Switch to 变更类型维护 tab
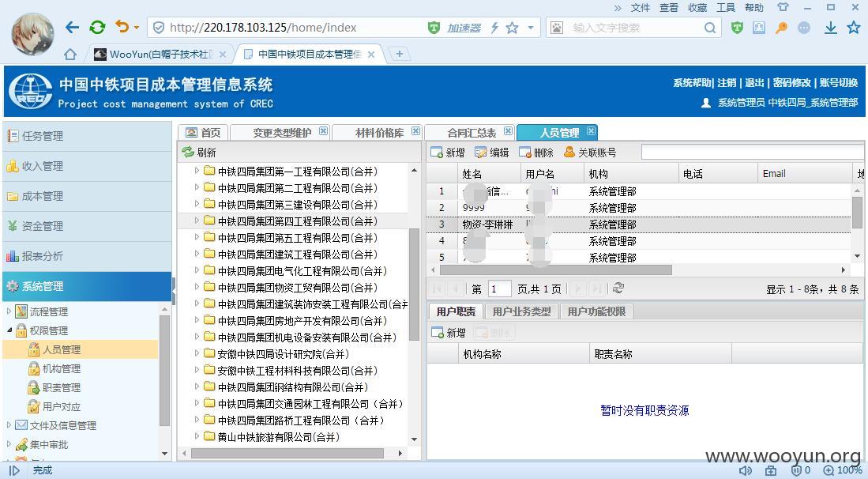Image resolution: width=868 pixels, height=479 pixels. [x=282, y=132]
